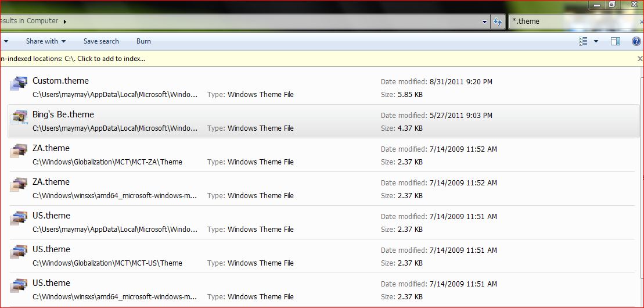Click the size 5.85 KB value
This screenshot has height=308, width=644.
point(411,95)
